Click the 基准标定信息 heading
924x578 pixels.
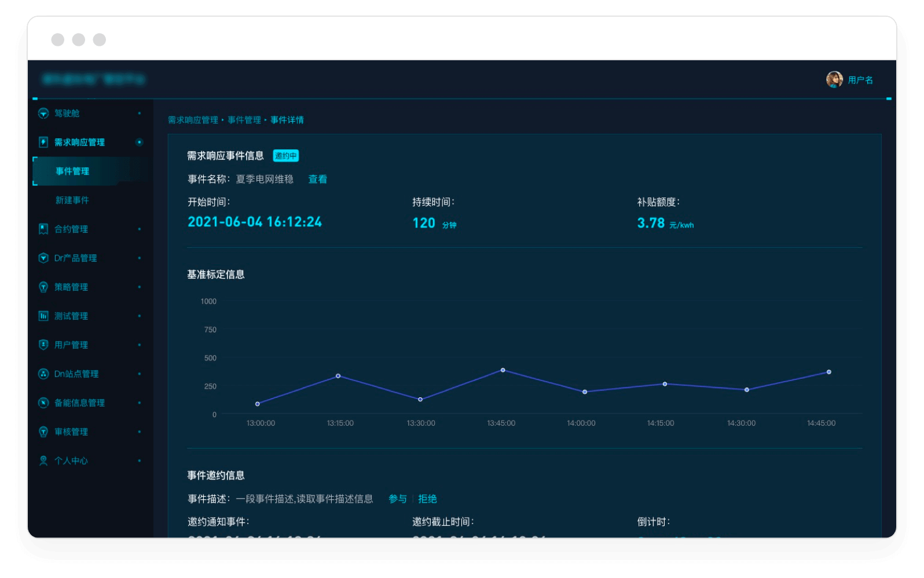tap(216, 275)
